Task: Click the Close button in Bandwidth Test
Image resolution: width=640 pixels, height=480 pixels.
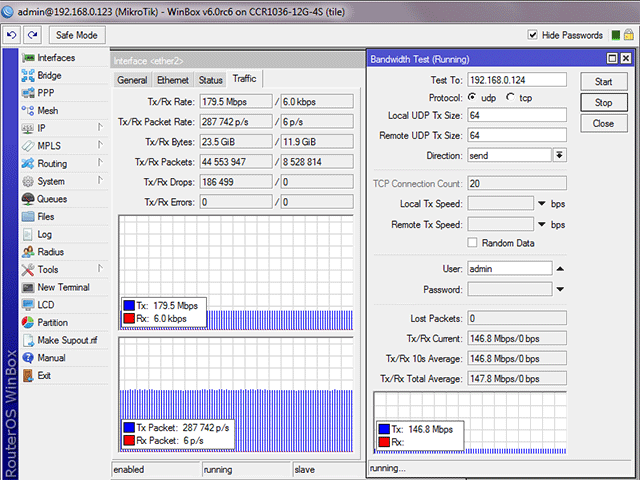Action: [x=603, y=123]
